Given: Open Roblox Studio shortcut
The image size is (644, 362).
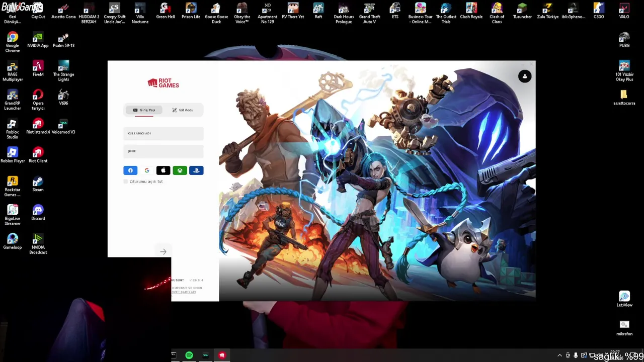Looking at the screenshot, I should tap(13, 129).
